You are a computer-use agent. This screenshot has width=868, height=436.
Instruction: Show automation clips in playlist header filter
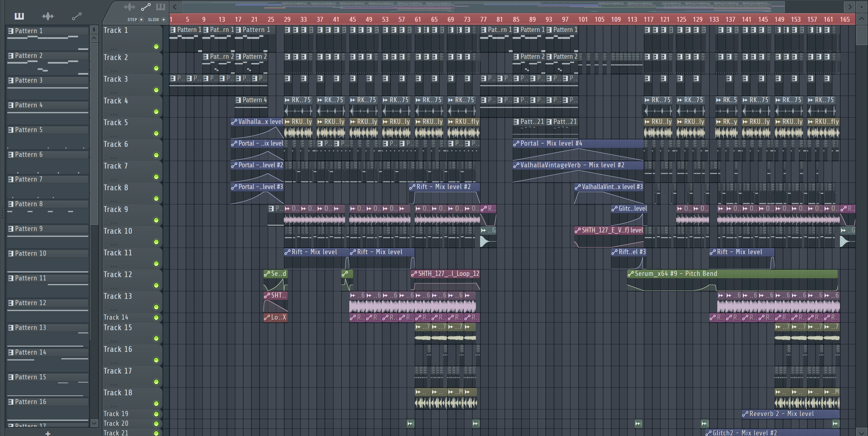coord(146,7)
